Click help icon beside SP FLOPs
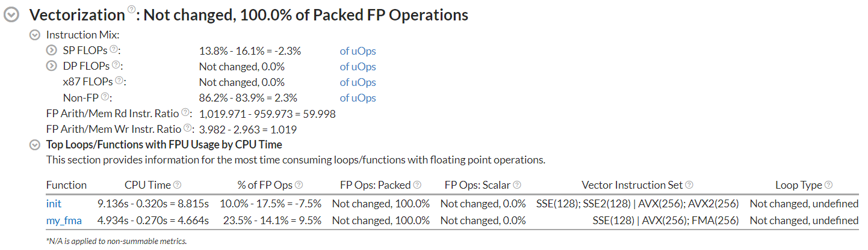Screen dimensions: 868x250 [x=113, y=50]
